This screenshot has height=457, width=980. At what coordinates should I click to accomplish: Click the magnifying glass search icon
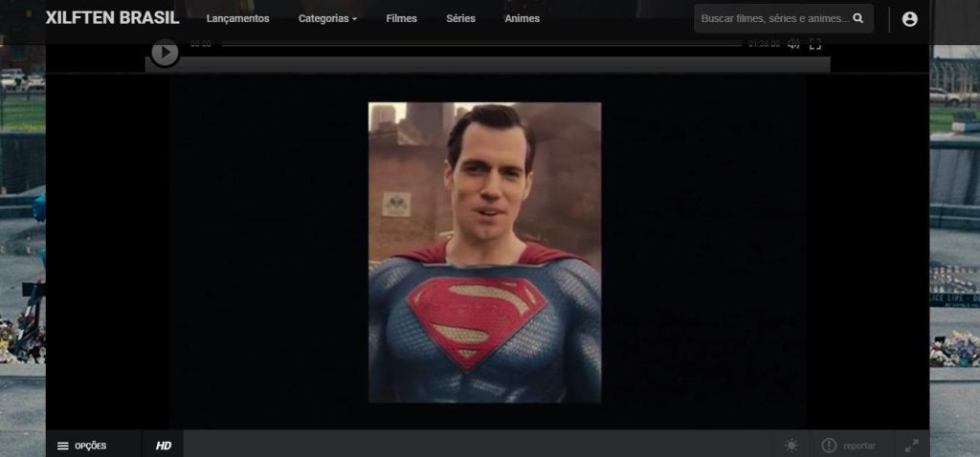(858, 18)
